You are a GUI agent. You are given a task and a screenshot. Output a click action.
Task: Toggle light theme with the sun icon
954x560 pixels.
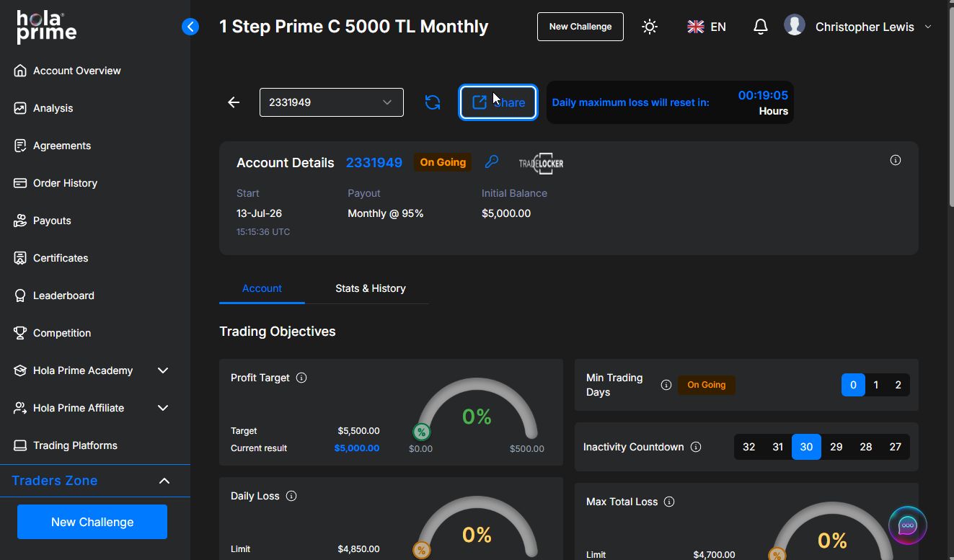click(650, 27)
